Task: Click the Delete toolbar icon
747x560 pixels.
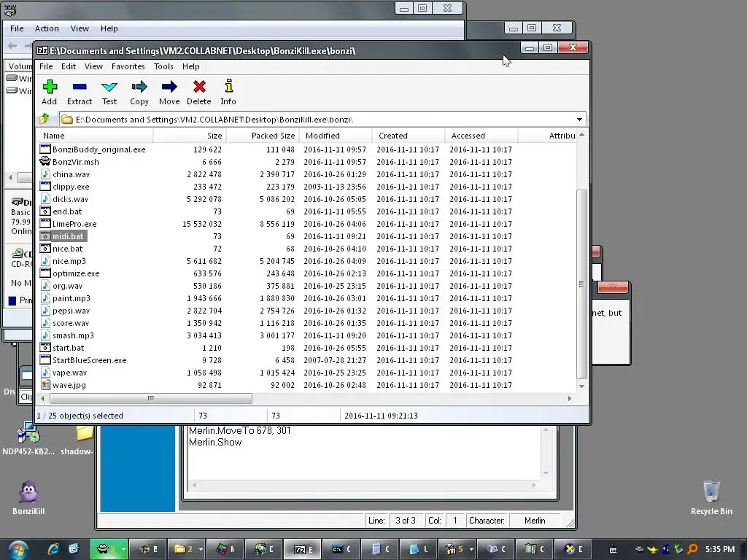Action: 198,92
